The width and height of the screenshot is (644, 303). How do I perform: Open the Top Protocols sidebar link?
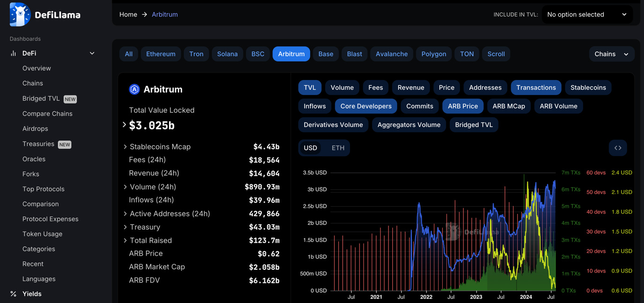44,189
